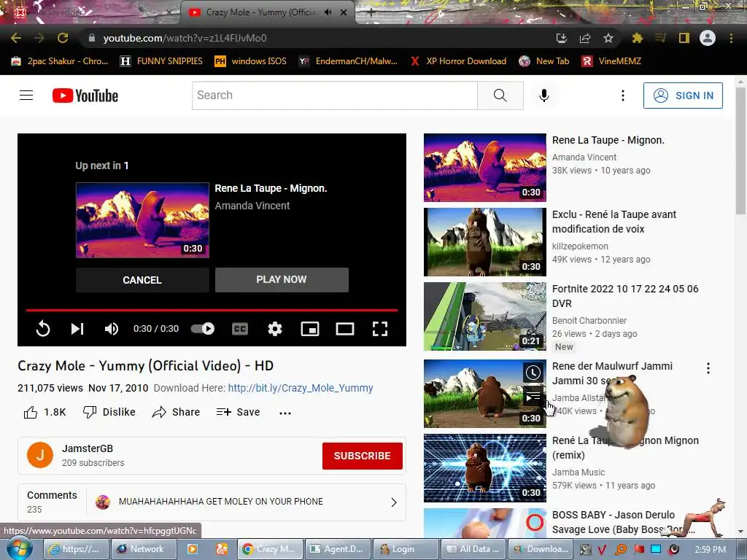The width and height of the screenshot is (747, 560).
Task: Toggle Chrome side panel
Action: click(x=684, y=38)
